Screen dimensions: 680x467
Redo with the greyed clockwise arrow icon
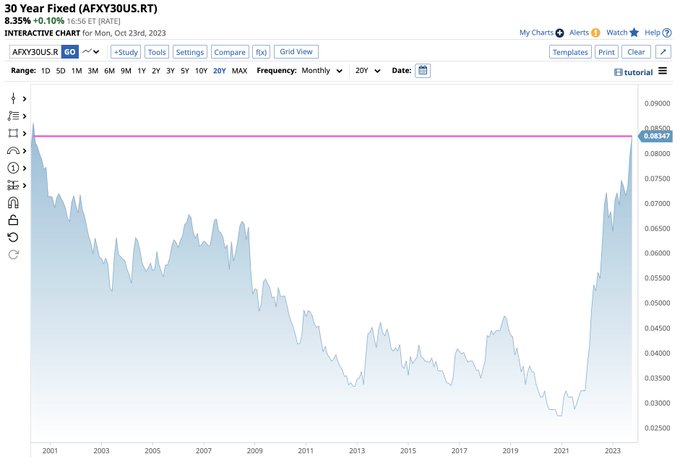click(x=13, y=255)
